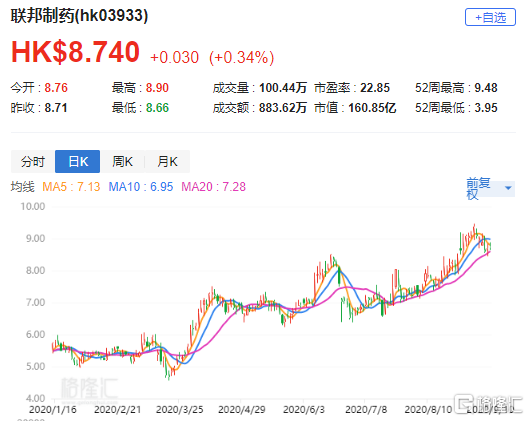Click current price HK$8.740

point(75,52)
